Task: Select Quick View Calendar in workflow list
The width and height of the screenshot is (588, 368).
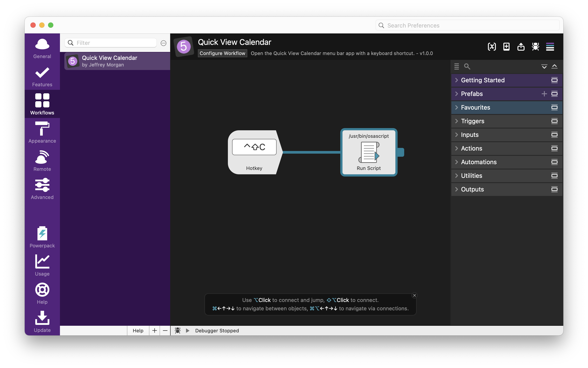Action: pos(117,61)
